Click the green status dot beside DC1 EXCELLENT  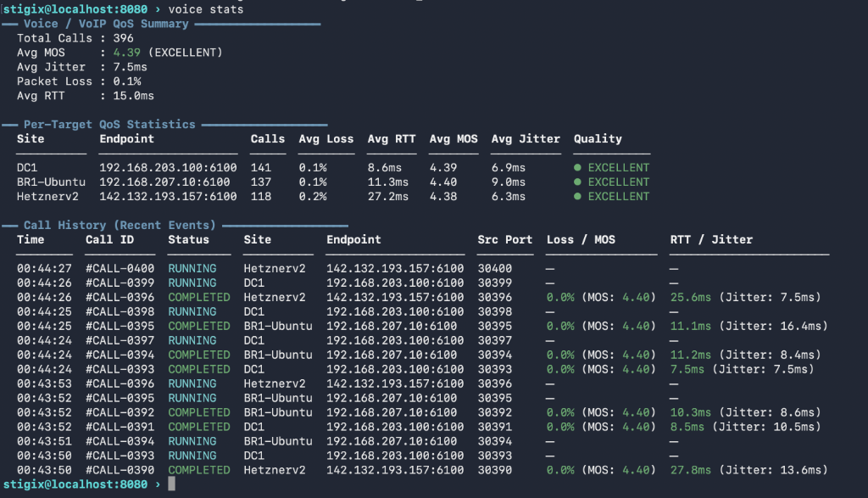[577, 167]
